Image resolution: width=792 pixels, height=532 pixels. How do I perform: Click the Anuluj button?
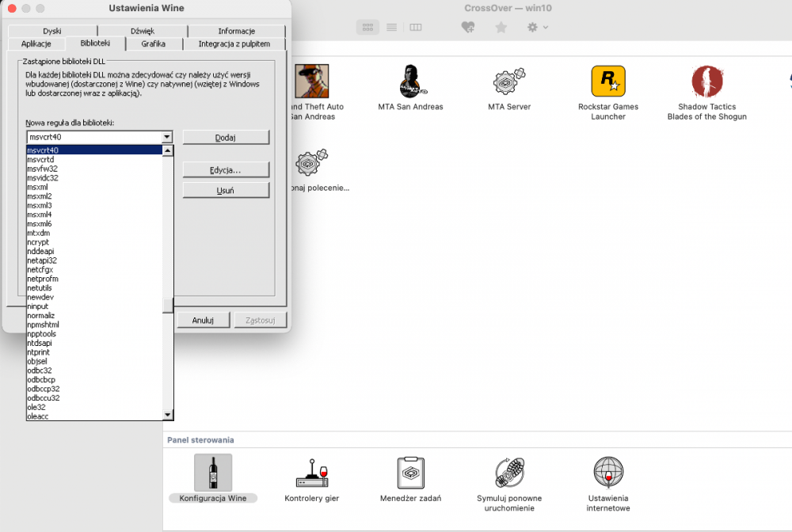tap(203, 320)
